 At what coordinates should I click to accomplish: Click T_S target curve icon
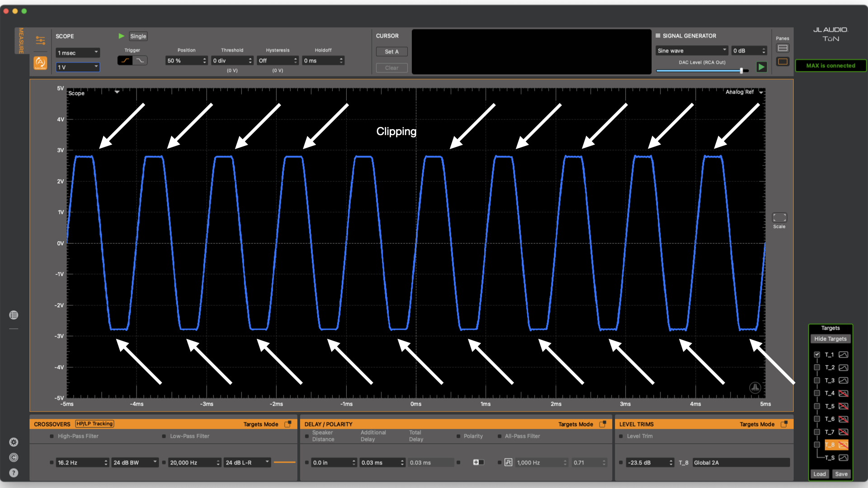pos(843,458)
